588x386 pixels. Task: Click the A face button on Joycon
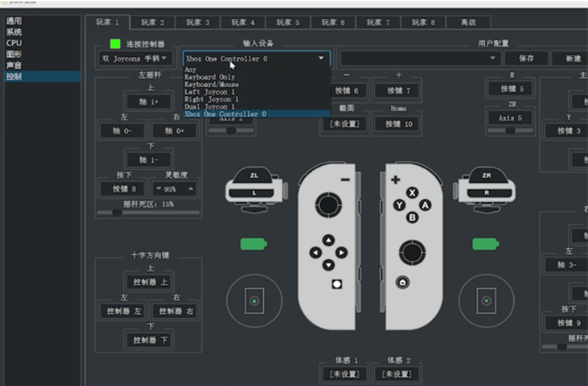tap(425, 205)
